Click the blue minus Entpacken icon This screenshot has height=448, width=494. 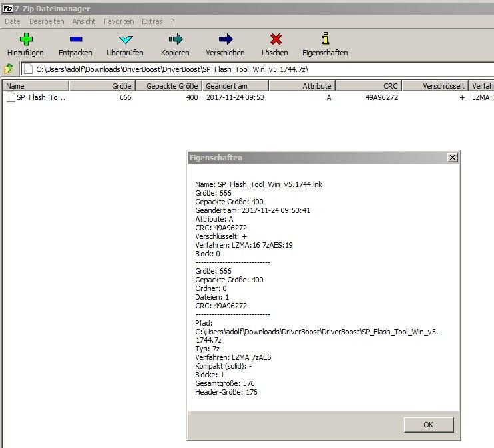click(76, 39)
